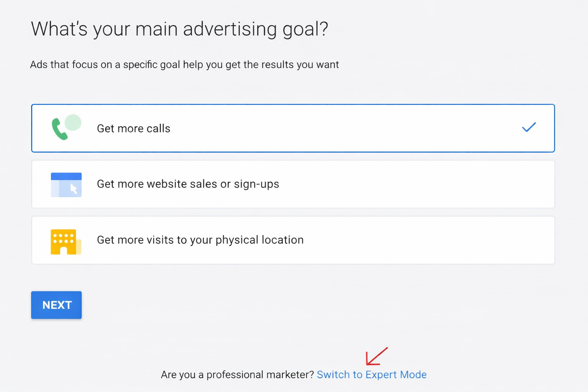Click the blue checkmark on the selected goal
The width and height of the screenshot is (588, 392).
click(529, 127)
